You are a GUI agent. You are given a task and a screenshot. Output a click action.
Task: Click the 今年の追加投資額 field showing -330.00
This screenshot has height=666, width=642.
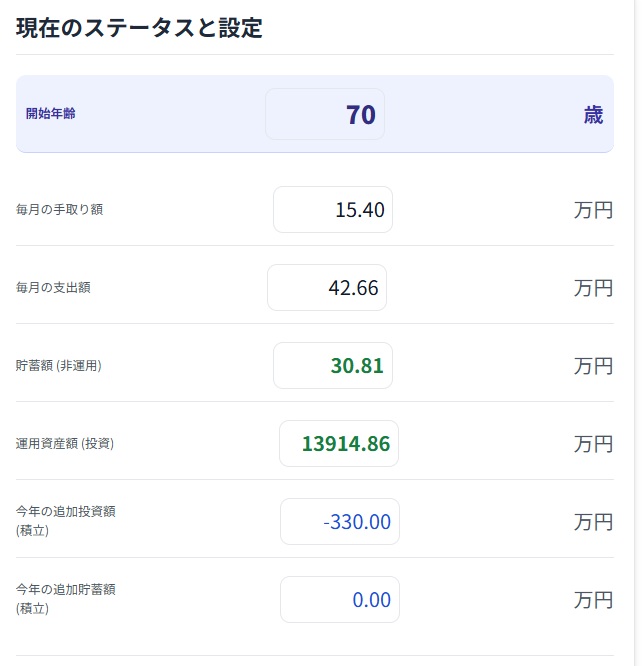339,522
